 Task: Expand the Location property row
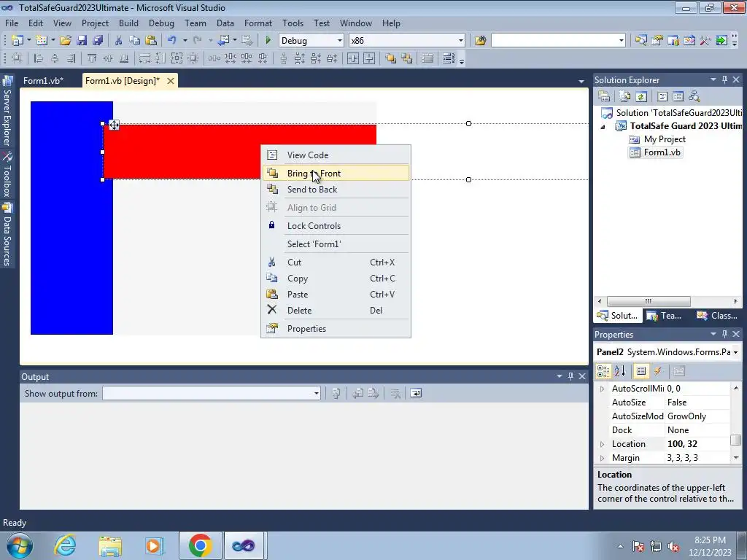pos(602,444)
